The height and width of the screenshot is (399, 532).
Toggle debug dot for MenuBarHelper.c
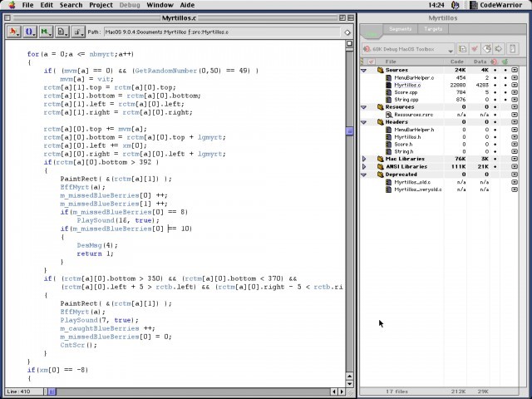(495, 77)
